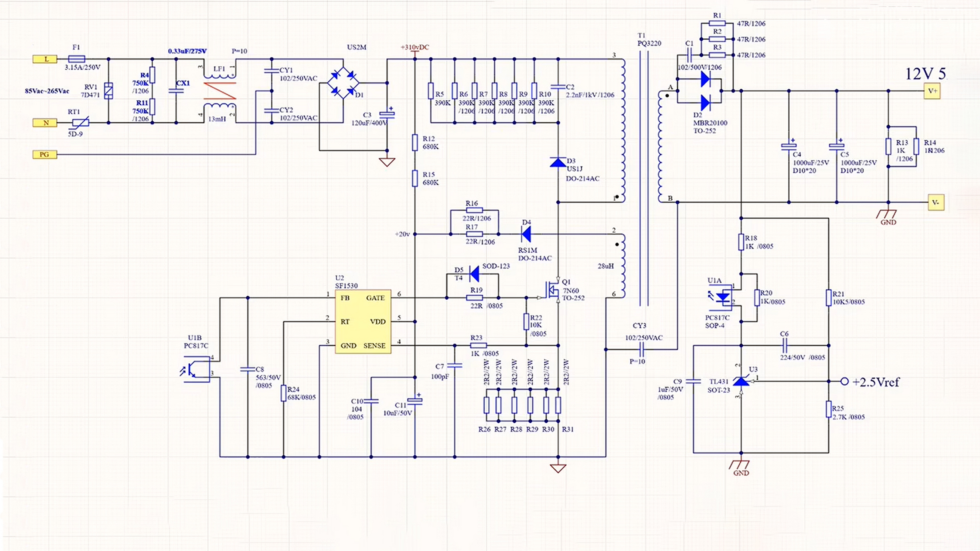Click the 12V 5 output title text

926,74
